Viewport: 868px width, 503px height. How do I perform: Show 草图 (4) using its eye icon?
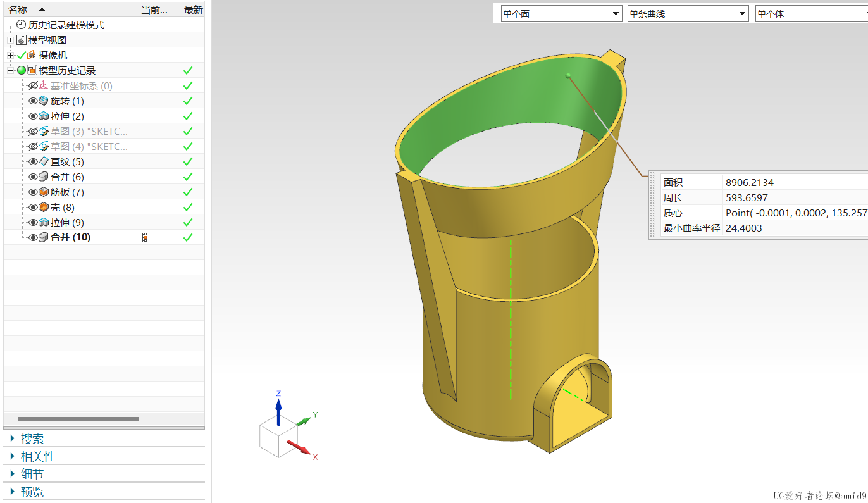click(x=33, y=146)
